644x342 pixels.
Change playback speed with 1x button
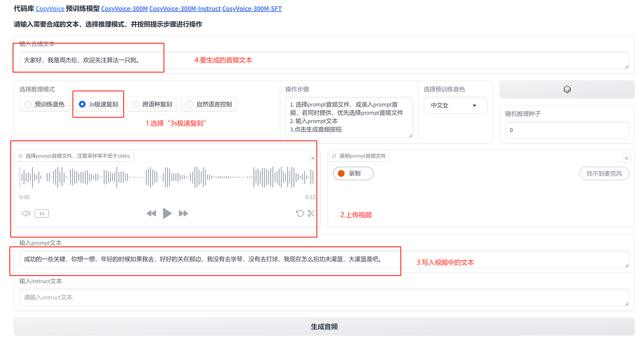pos(42,213)
